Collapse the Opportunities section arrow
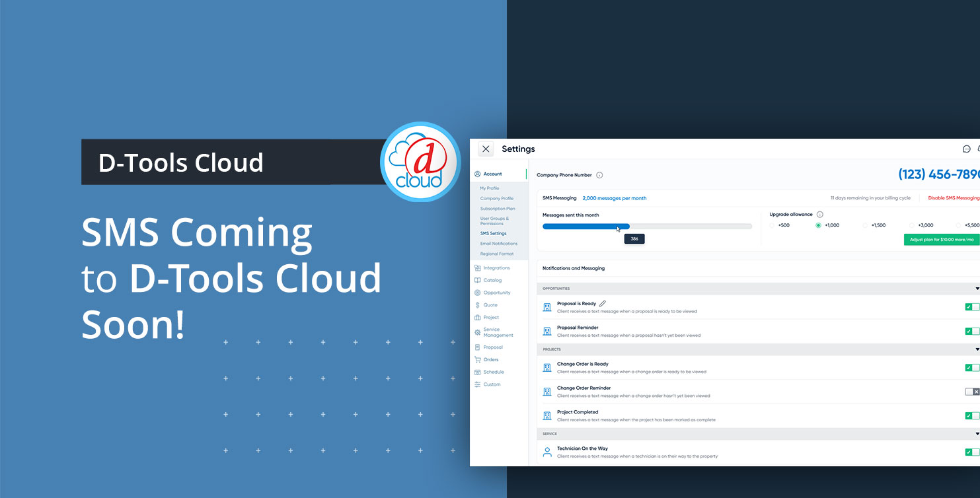This screenshot has height=498, width=980. coord(977,289)
